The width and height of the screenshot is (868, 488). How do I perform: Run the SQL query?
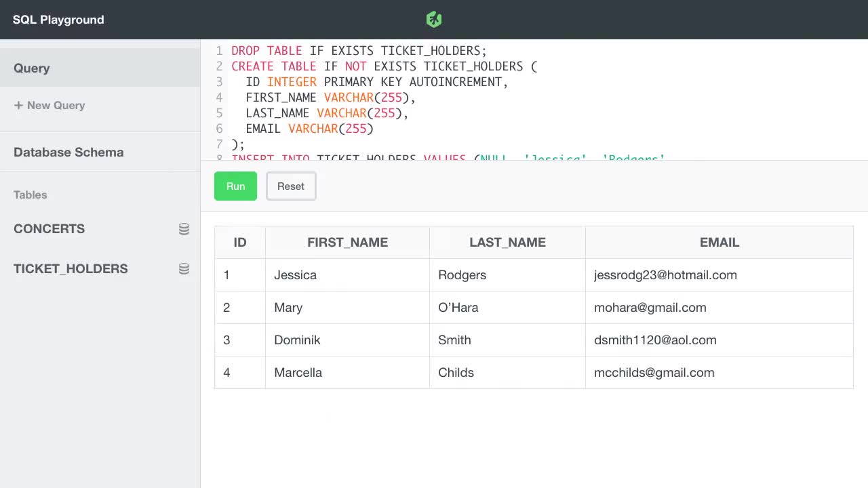[x=235, y=186]
